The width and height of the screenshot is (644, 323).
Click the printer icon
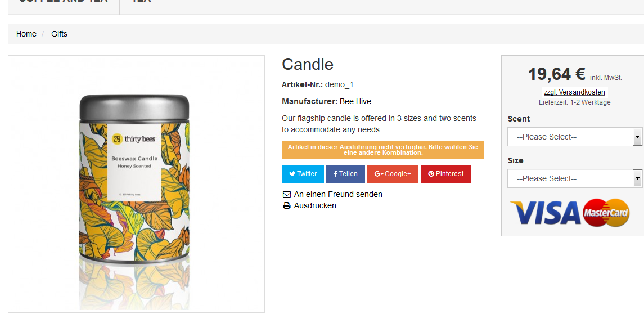tap(287, 205)
